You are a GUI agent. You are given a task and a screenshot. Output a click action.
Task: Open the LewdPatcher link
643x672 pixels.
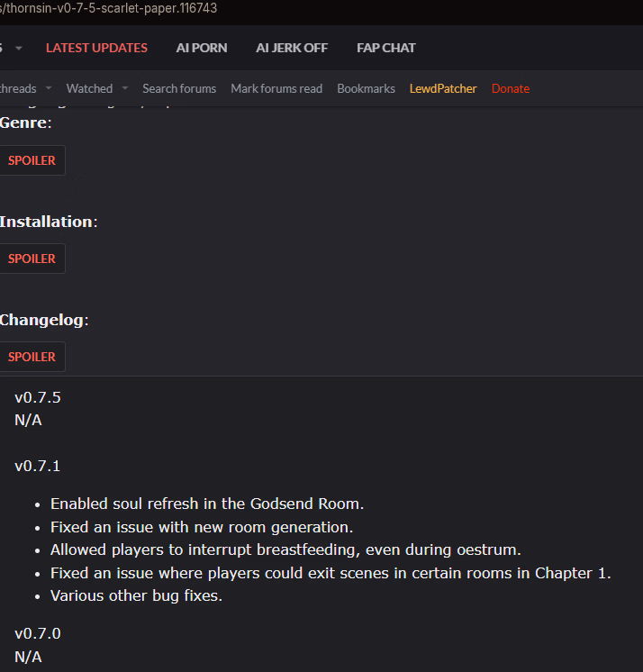coord(443,88)
